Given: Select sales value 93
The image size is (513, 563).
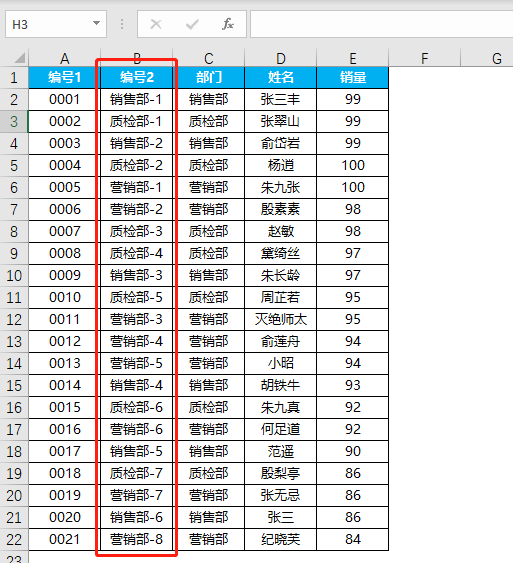Looking at the screenshot, I should point(353,386).
